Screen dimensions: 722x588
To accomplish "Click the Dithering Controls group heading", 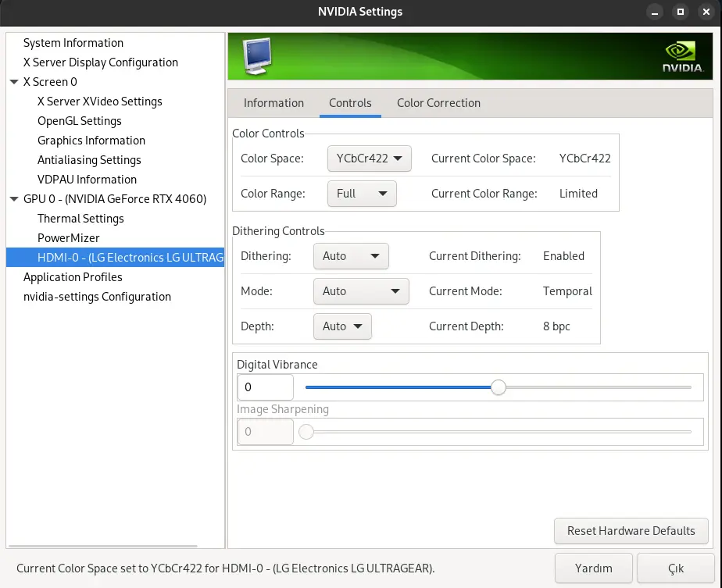I will tap(278, 231).
